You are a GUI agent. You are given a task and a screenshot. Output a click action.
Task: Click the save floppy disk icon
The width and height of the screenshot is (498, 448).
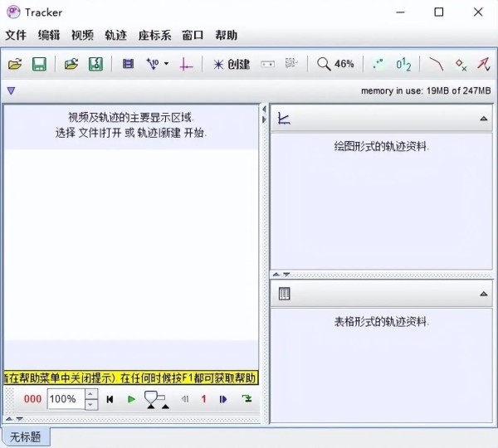point(39,64)
